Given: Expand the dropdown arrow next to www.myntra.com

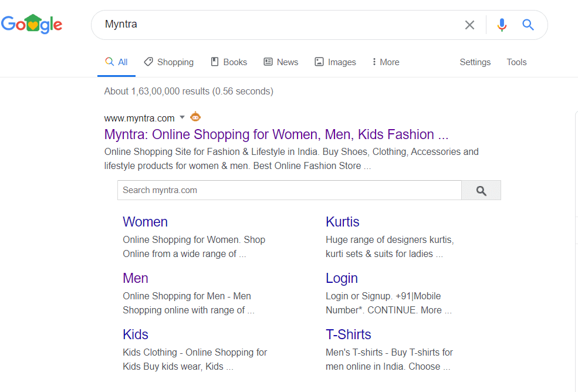Looking at the screenshot, I should 182,117.
